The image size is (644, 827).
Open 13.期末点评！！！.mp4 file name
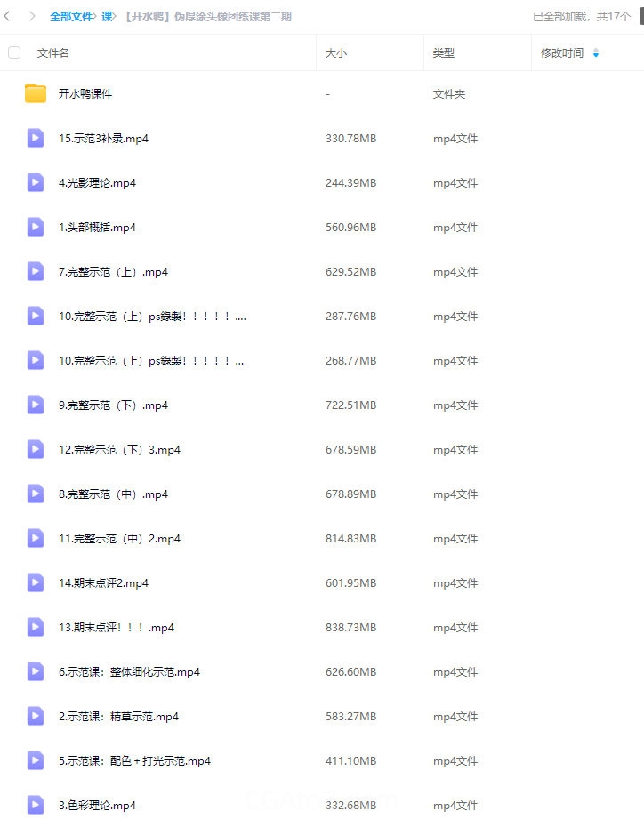[x=116, y=628]
